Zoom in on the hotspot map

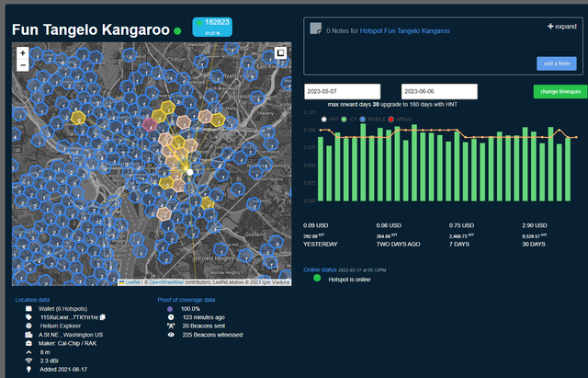point(23,53)
